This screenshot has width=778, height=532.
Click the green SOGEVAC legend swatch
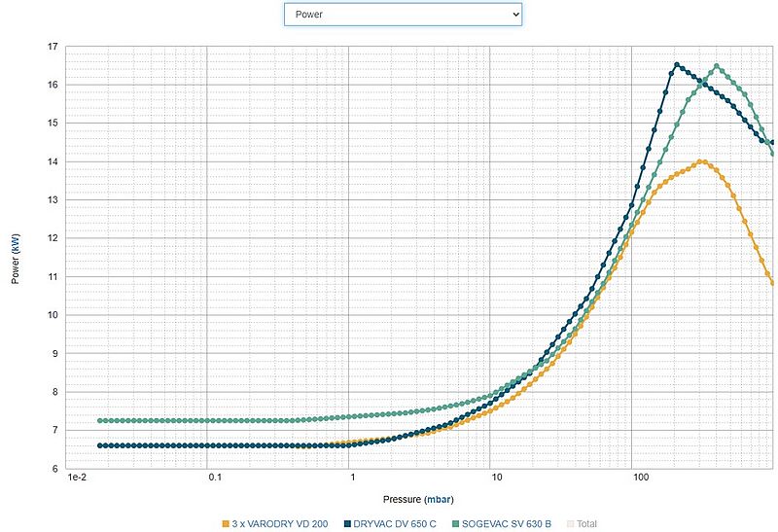(x=454, y=523)
